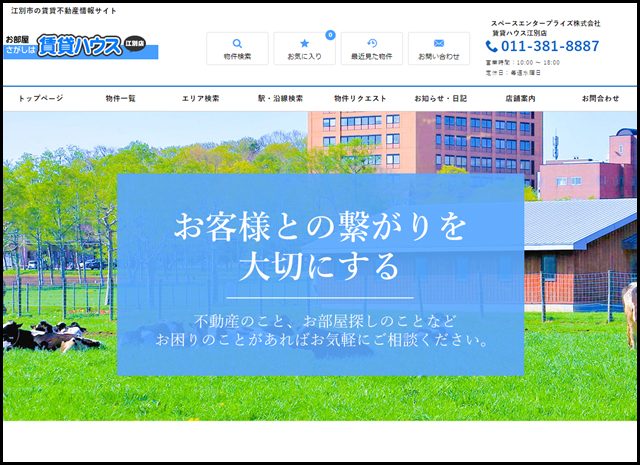Click the phone handset icon
This screenshot has width=640, height=465.
[491, 47]
